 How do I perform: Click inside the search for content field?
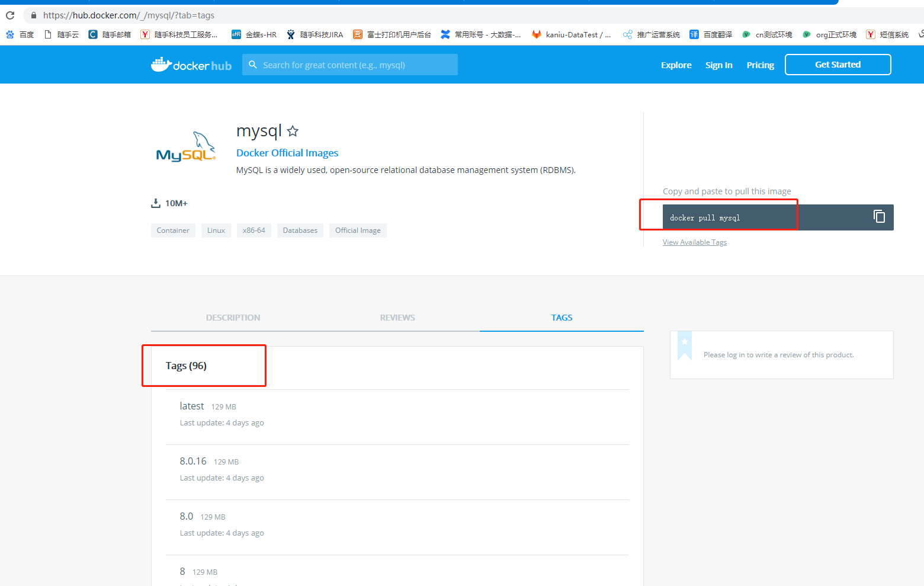point(349,65)
